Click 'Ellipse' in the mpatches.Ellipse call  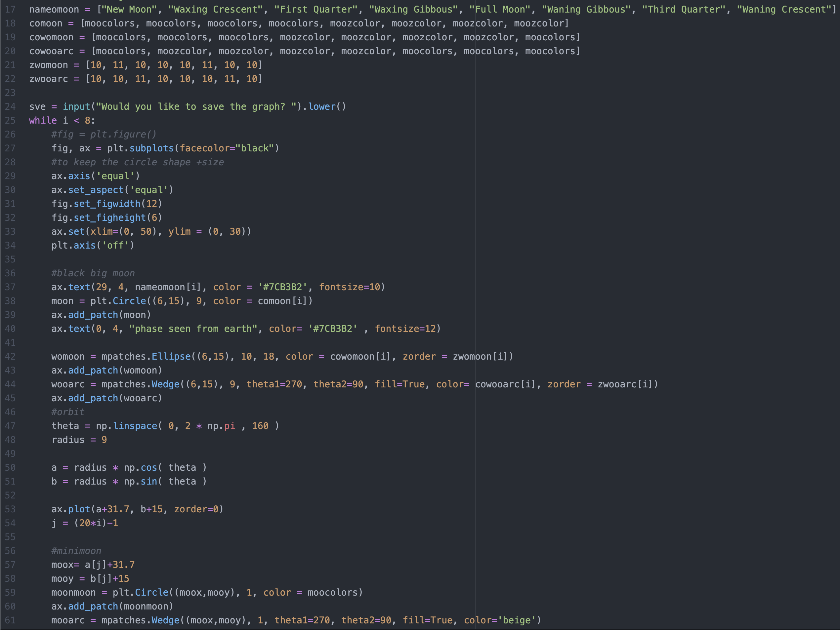(171, 357)
